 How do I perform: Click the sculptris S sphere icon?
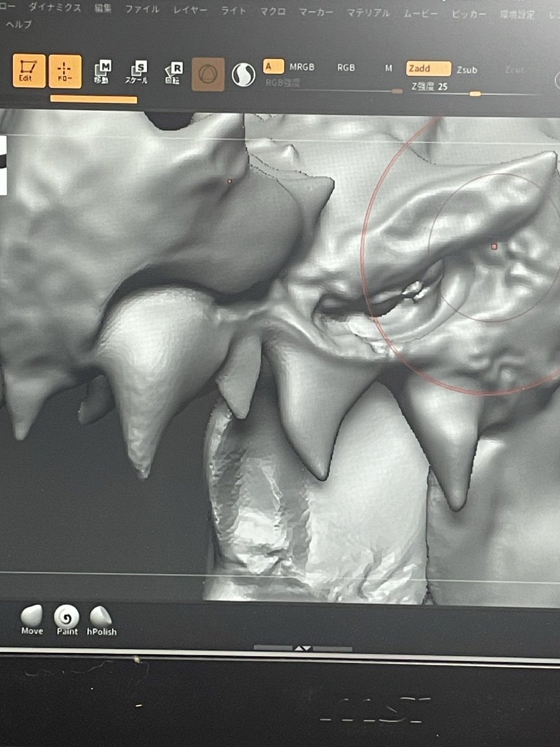243,75
